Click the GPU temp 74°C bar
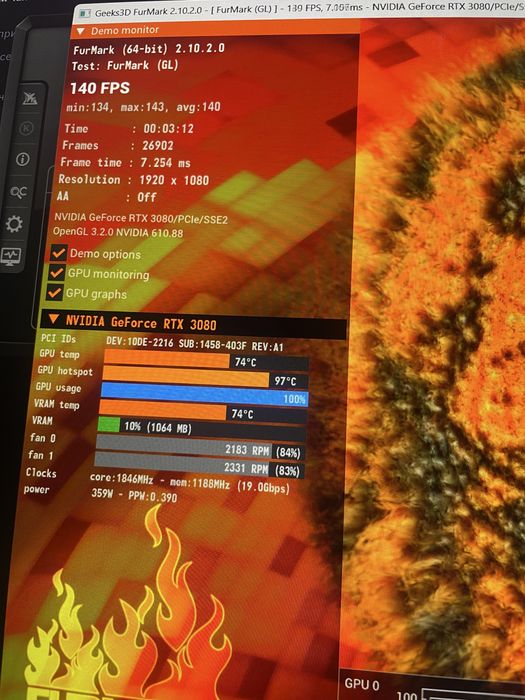Image resolution: width=525 pixels, height=700 pixels. (x=206, y=360)
